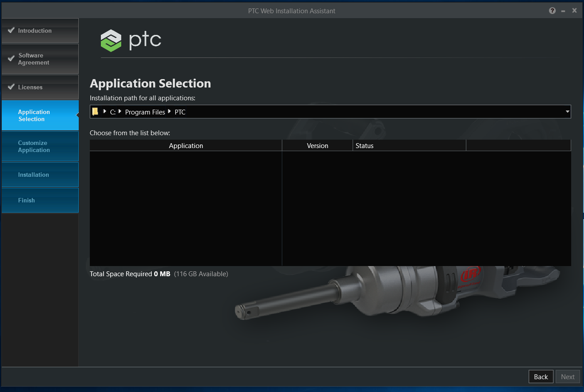This screenshot has height=392, width=584.
Task: Open the installation path dropdown arrow
Action: pos(567,111)
